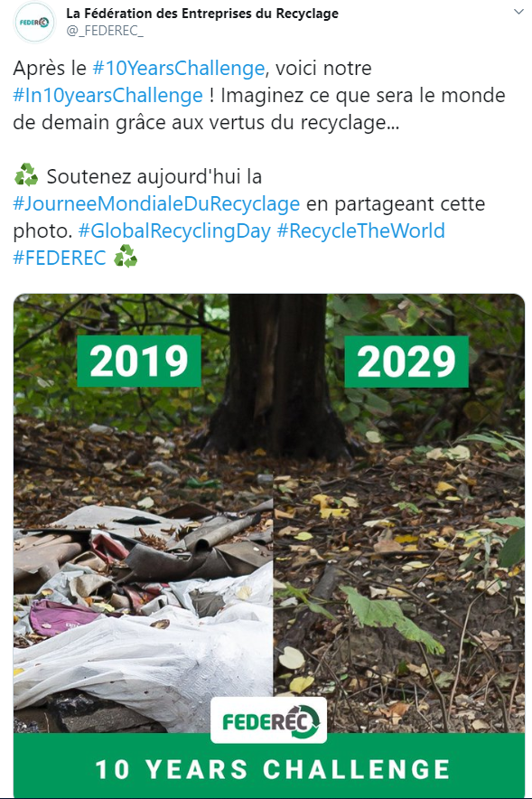Image resolution: width=532 pixels, height=799 pixels.
Task: Click the clean forest floor side
Action: coord(399,586)
